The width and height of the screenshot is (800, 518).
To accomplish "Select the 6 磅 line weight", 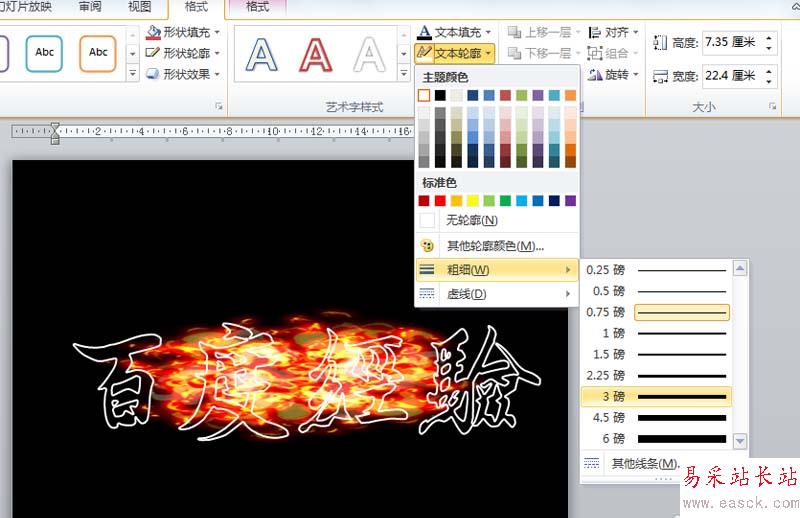I will (x=656, y=438).
